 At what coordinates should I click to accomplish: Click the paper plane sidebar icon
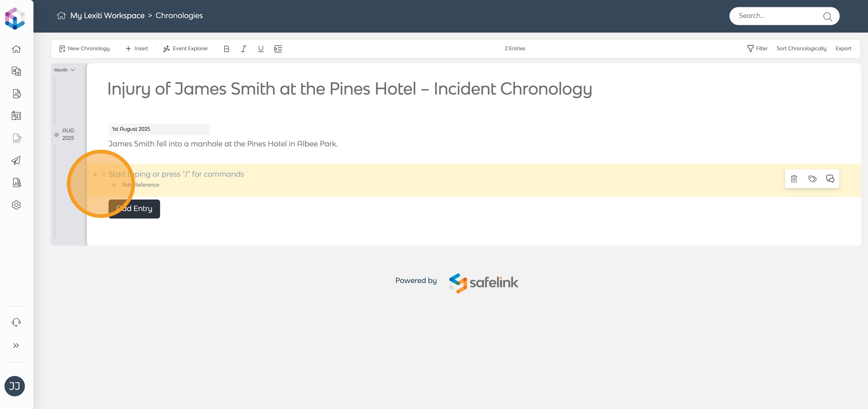click(x=16, y=160)
